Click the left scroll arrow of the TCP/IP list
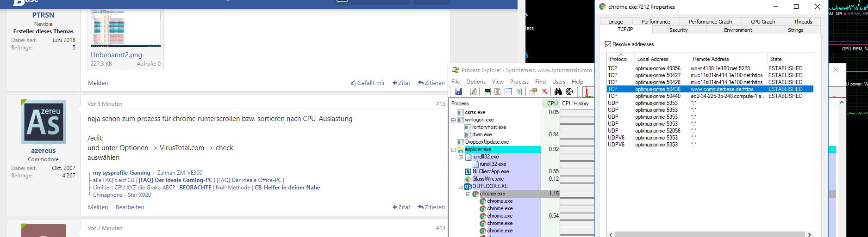This screenshot has height=237, width=868. (x=611, y=235)
